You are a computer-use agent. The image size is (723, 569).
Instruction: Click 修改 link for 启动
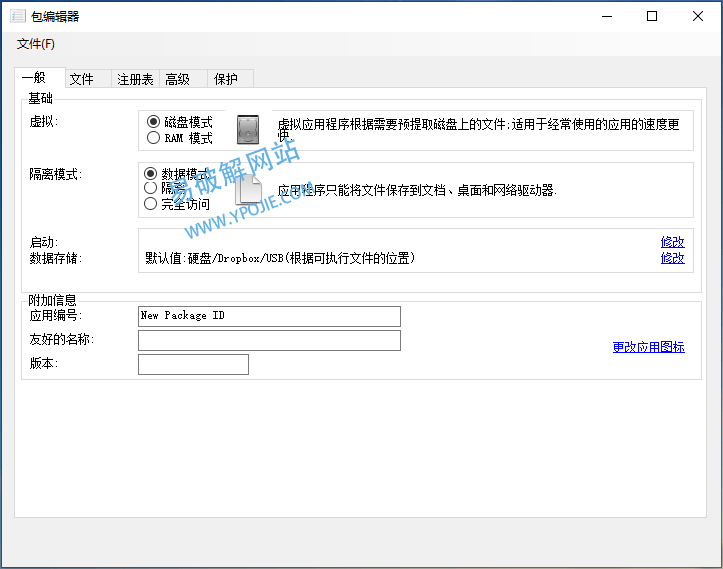coord(672,242)
